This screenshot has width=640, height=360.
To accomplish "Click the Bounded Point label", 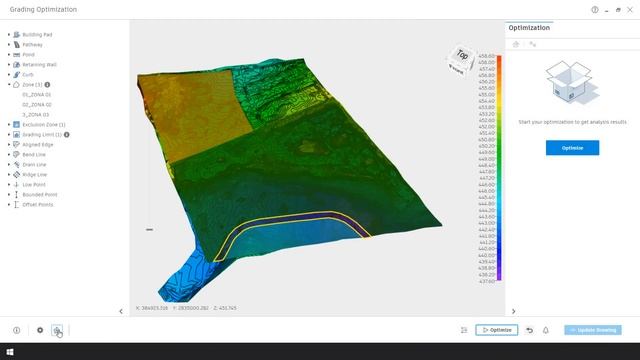I will (40, 195).
